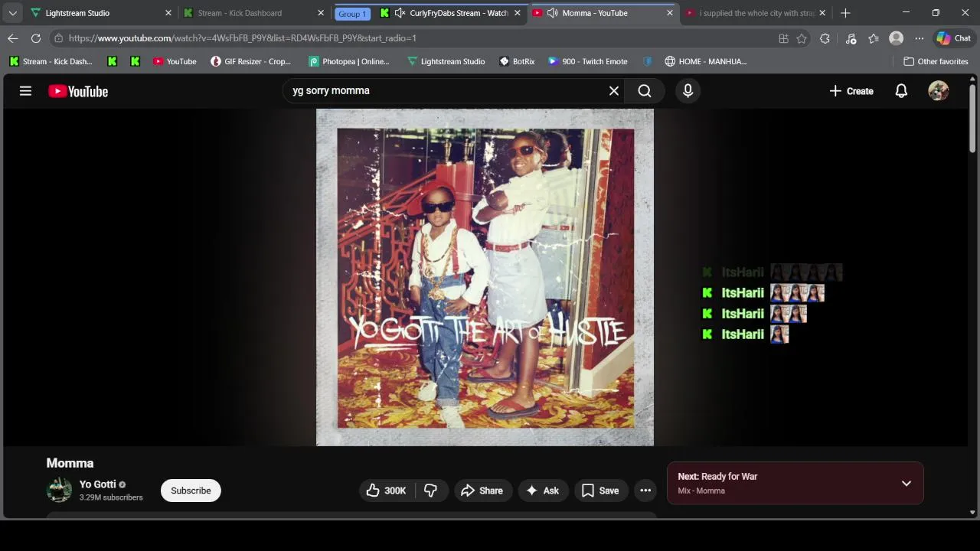The width and height of the screenshot is (980, 551).
Task: Share the Momma video
Action: tap(482, 491)
